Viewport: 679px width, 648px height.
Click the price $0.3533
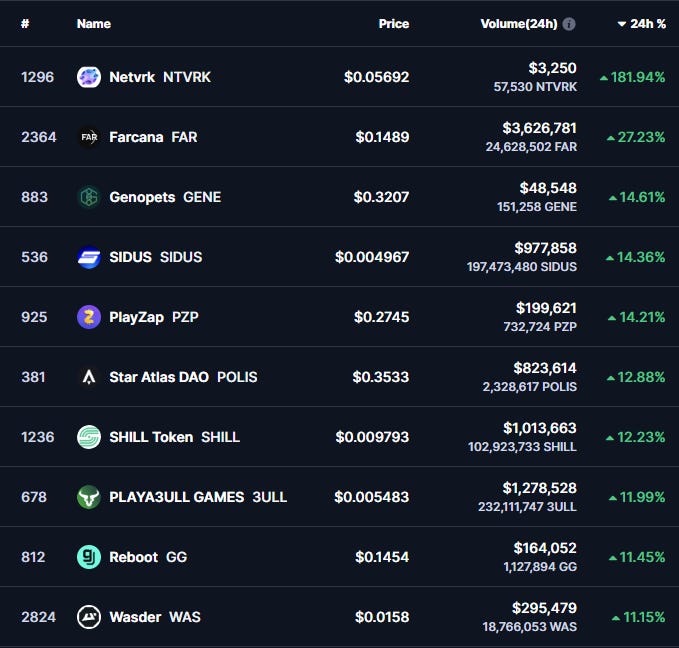381,377
